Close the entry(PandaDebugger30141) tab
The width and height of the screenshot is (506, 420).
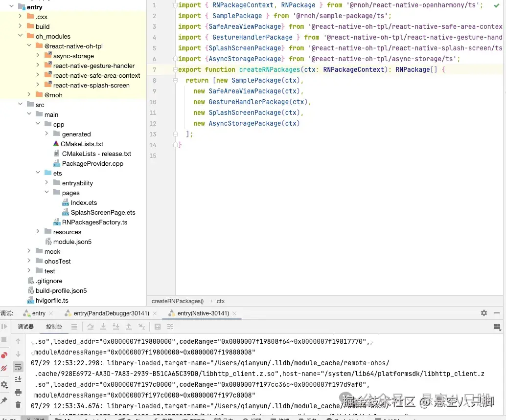click(x=155, y=313)
